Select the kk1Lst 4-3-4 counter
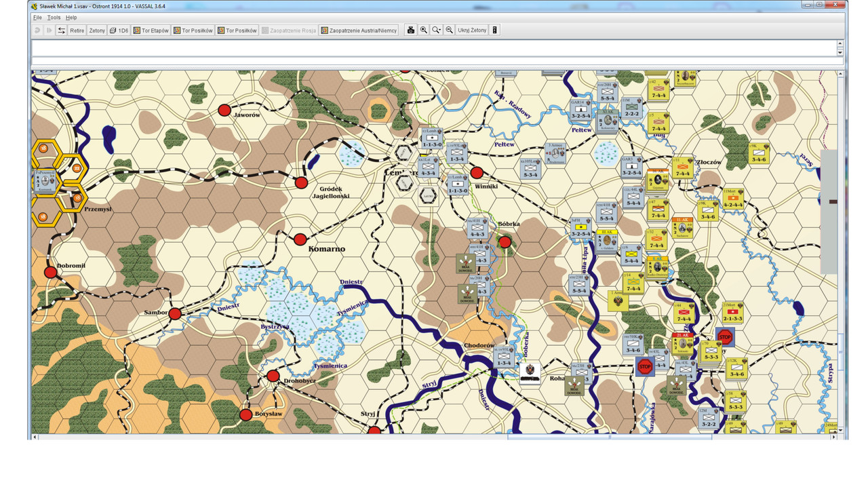The width and height of the screenshot is (868, 491). 428,168
